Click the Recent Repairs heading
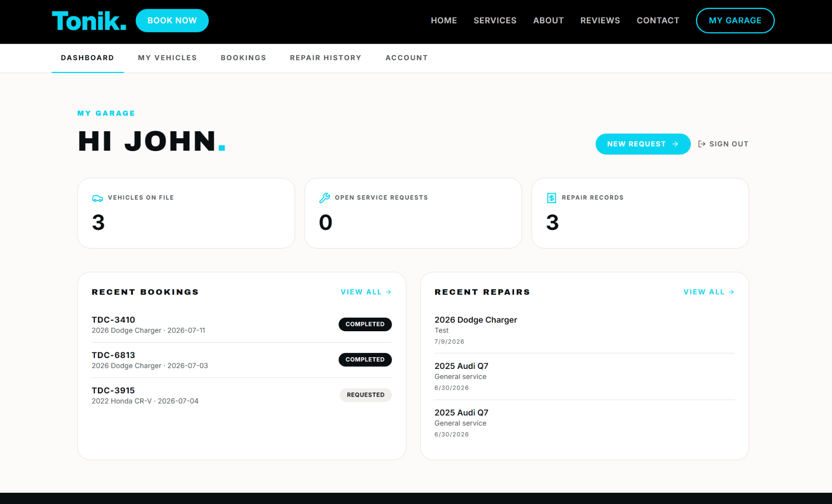Viewport: 832px width, 504px height. pyautogui.click(x=482, y=292)
